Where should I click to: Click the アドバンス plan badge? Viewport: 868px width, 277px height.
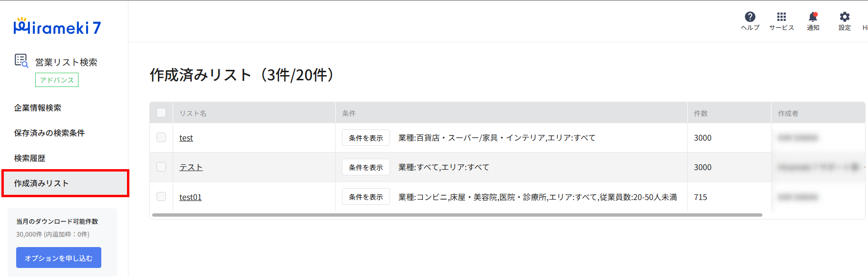57,80
